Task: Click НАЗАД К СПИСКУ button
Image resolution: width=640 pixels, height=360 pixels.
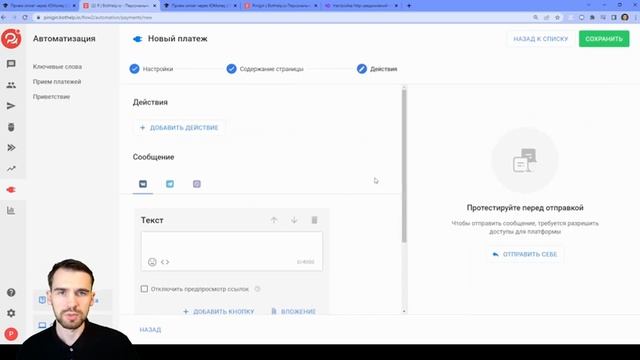Action: coord(541,39)
